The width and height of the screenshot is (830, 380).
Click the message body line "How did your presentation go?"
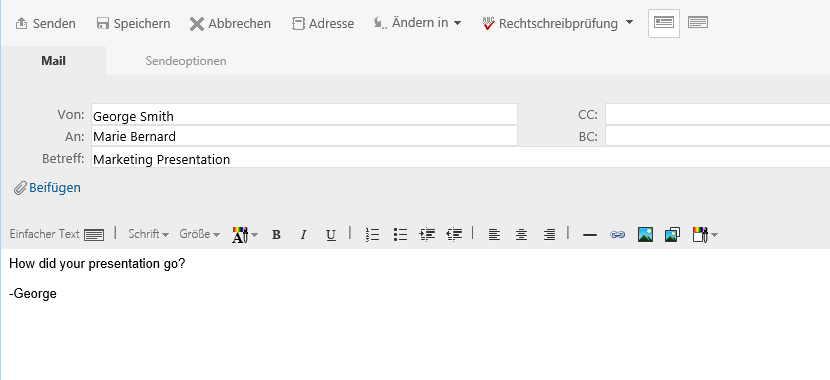tap(97, 264)
